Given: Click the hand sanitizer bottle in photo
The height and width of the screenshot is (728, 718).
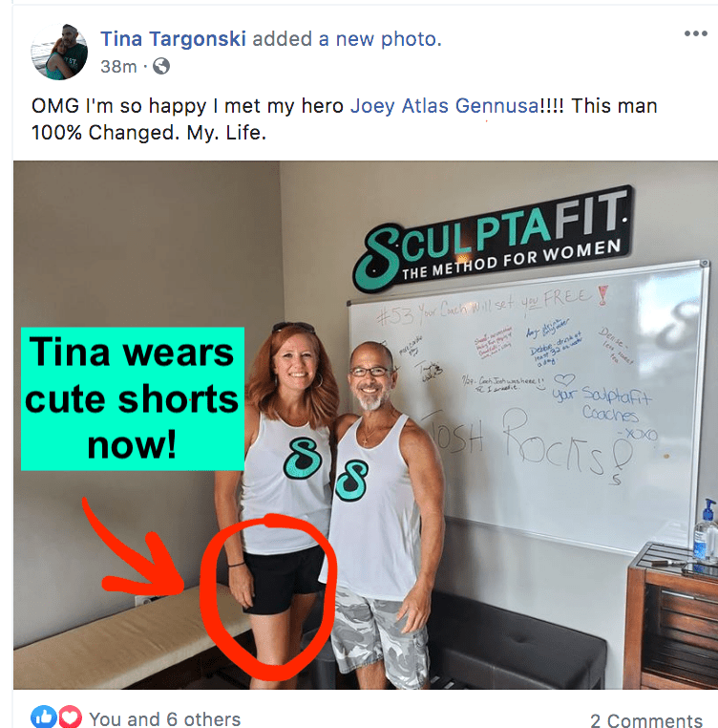Looking at the screenshot, I should tap(706, 530).
